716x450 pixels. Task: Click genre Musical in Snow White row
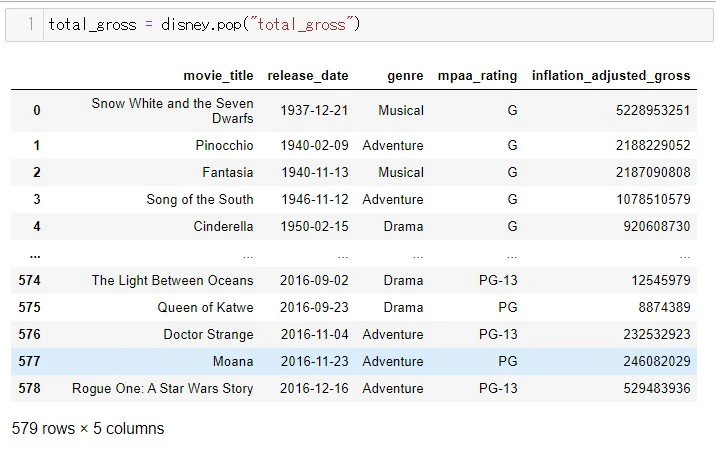click(x=401, y=111)
